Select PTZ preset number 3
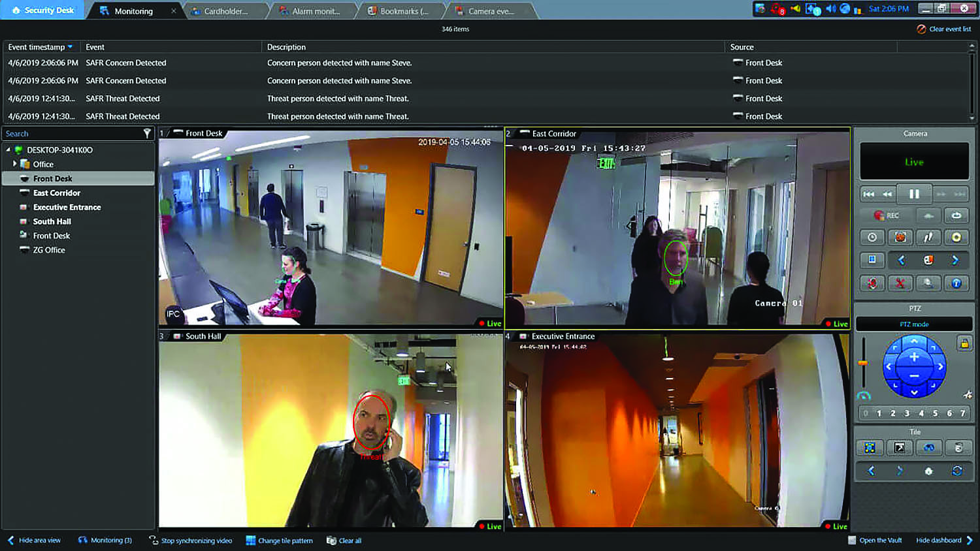980x551 pixels. coord(907,413)
